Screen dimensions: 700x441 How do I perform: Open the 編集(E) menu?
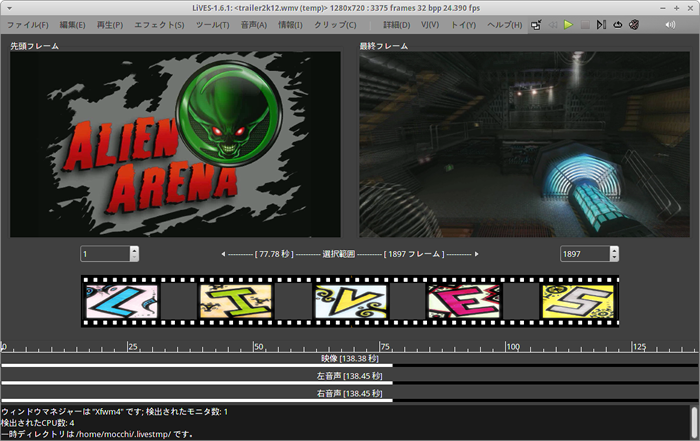[72, 25]
